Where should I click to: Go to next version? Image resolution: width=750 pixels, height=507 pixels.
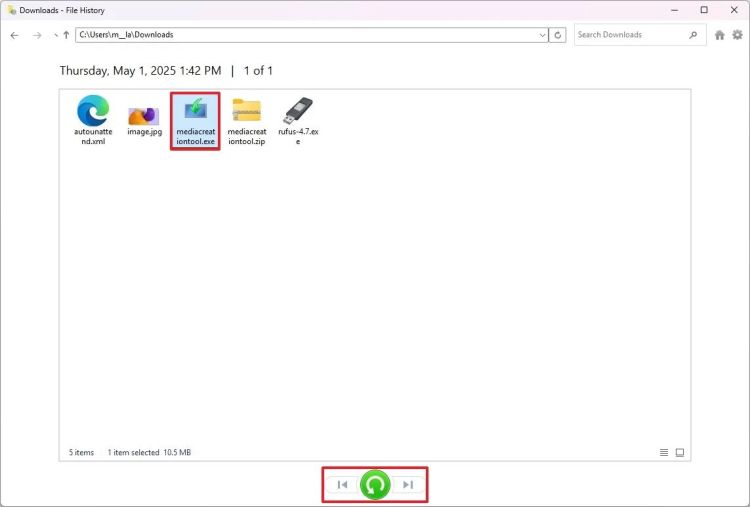408,485
